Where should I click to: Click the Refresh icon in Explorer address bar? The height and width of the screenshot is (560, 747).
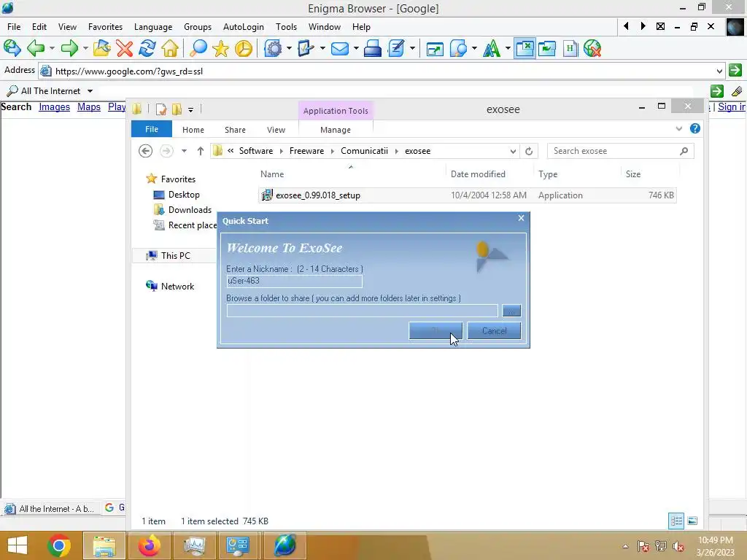529,151
